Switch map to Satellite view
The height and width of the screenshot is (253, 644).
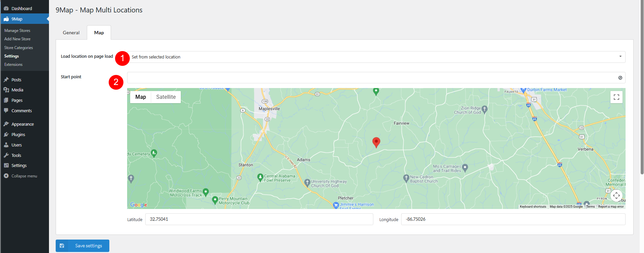pos(166,97)
